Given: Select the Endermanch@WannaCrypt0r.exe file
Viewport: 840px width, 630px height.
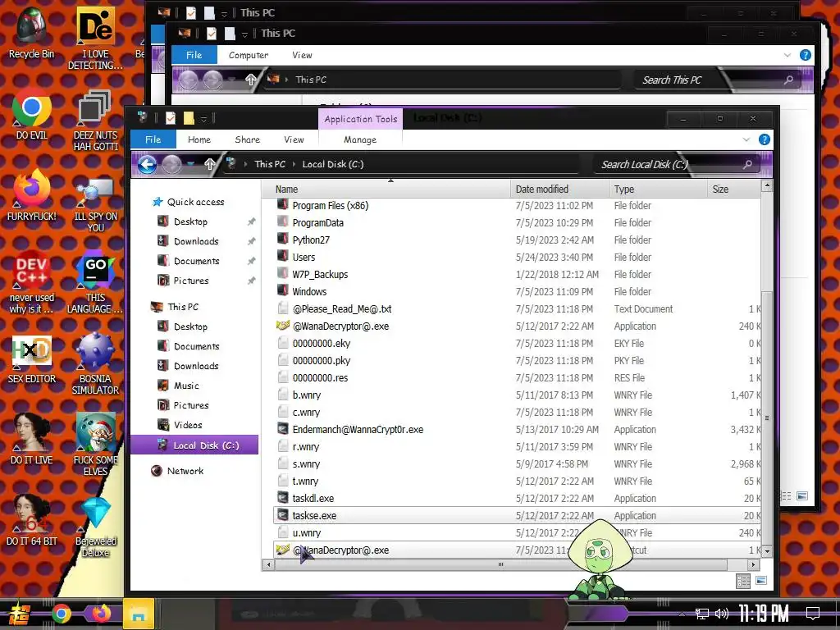Looking at the screenshot, I should point(358,430).
